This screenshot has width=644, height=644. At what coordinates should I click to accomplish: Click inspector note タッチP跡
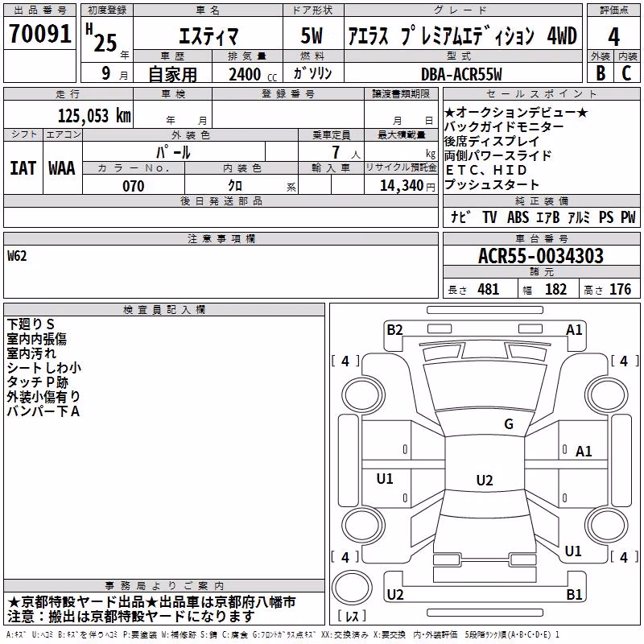[37, 382]
